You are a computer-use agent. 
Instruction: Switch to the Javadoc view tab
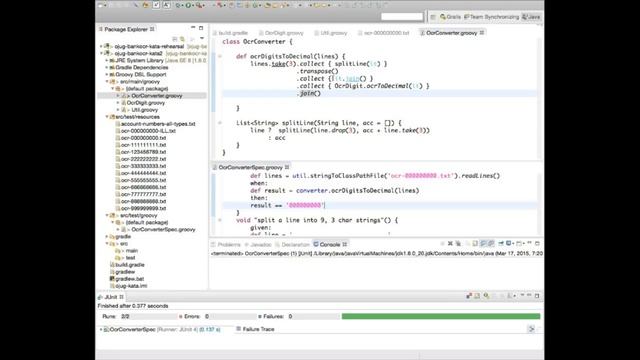(x=257, y=244)
